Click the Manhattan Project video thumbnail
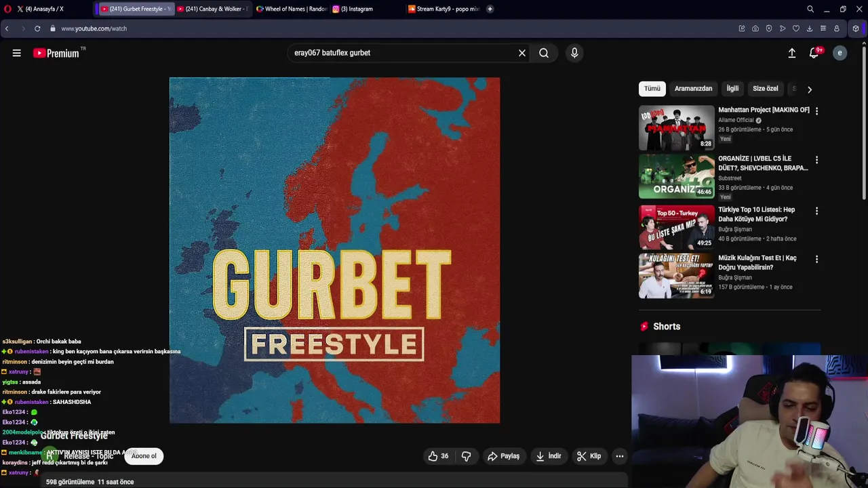 point(676,127)
